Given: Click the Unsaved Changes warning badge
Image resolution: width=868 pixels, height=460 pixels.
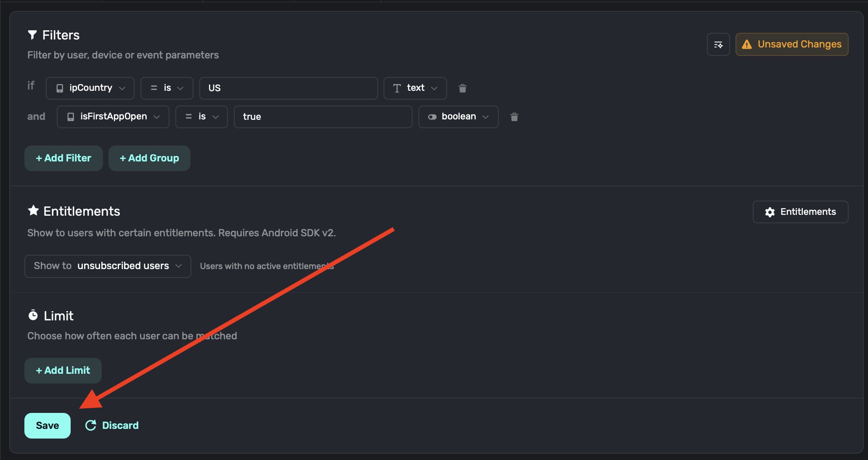Looking at the screenshot, I should [791, 45].
